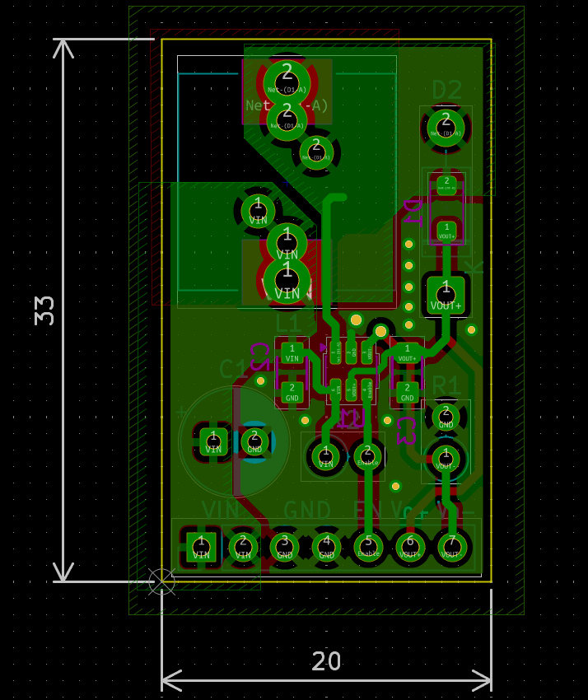Click the D2 reference designator label

446,90
